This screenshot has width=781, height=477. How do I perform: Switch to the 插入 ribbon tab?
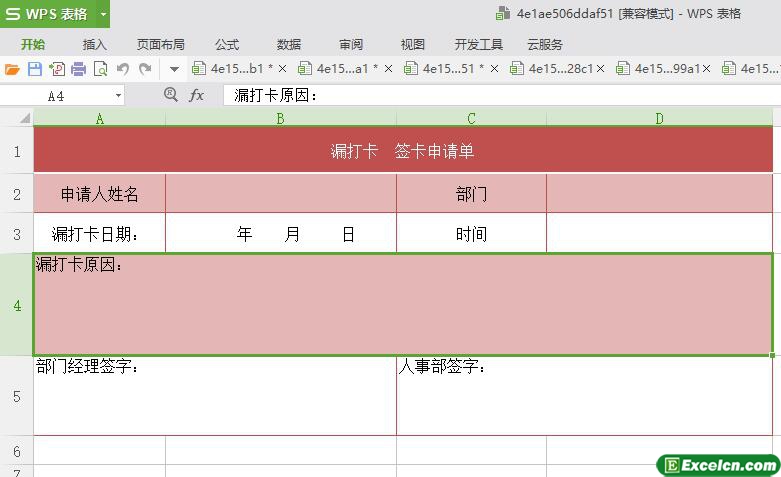[x=95, y=44]
